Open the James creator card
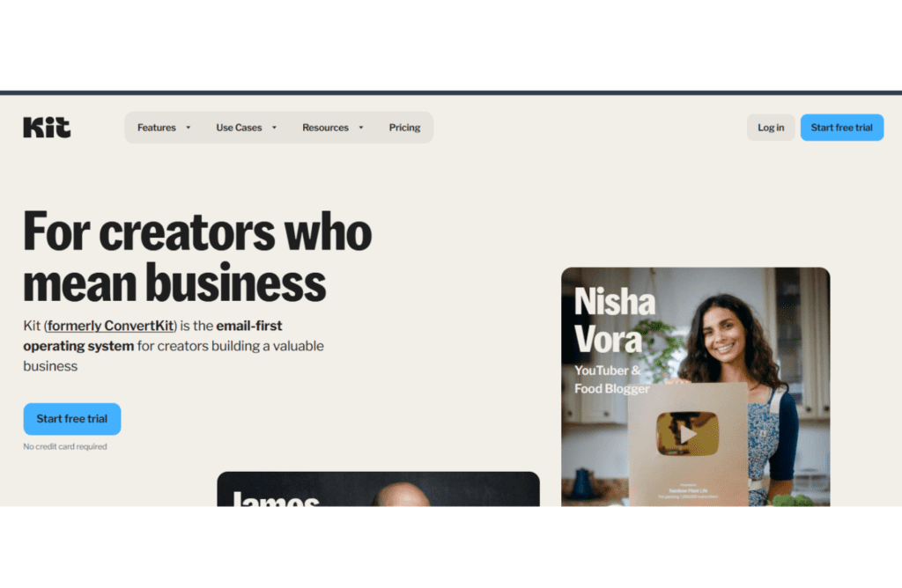Screen dimensions: 902x588 click(x=378, y=489)
